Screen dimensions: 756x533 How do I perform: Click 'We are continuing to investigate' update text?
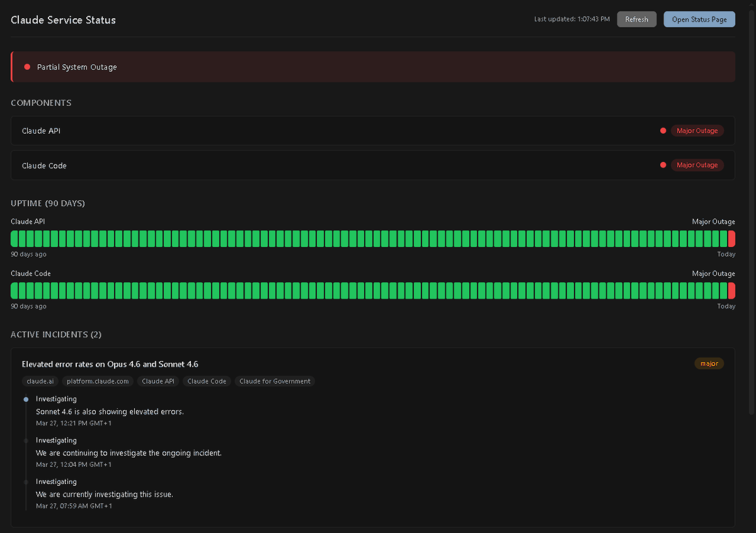click(129, 453)
